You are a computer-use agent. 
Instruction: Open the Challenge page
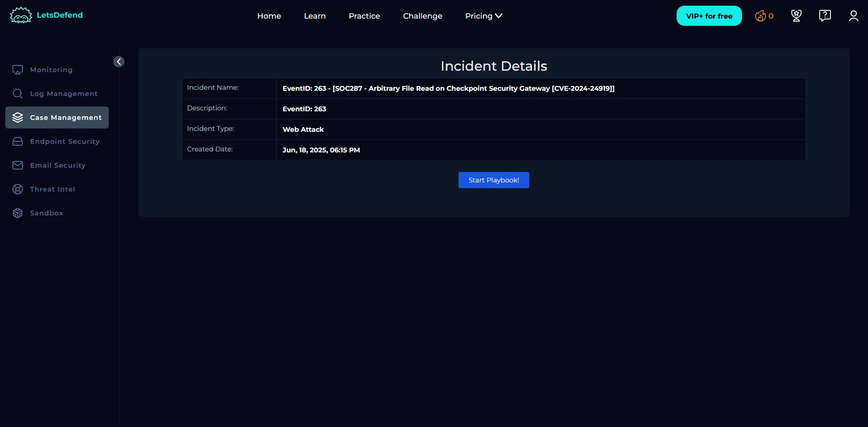[x=422, y=16]
